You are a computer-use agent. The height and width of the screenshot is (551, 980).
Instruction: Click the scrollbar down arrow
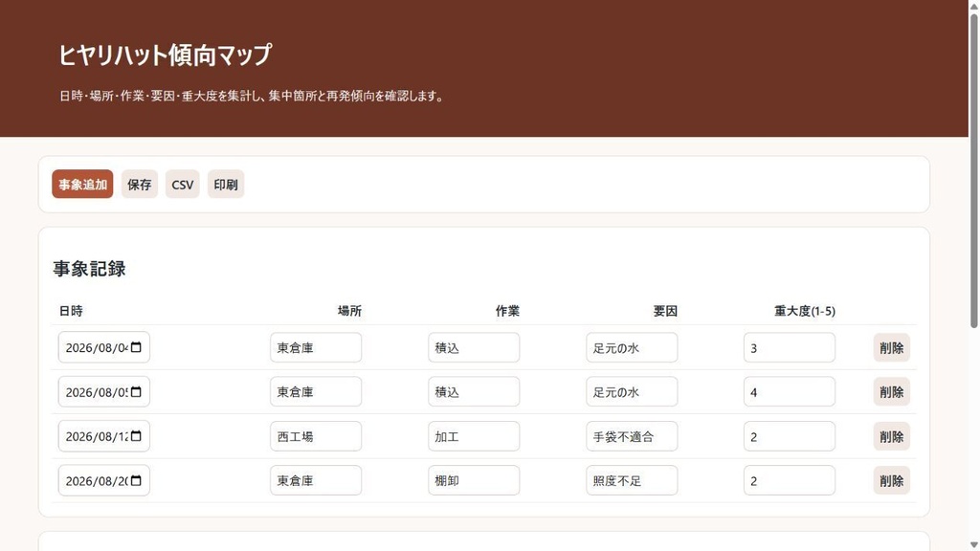pos(973,545)
